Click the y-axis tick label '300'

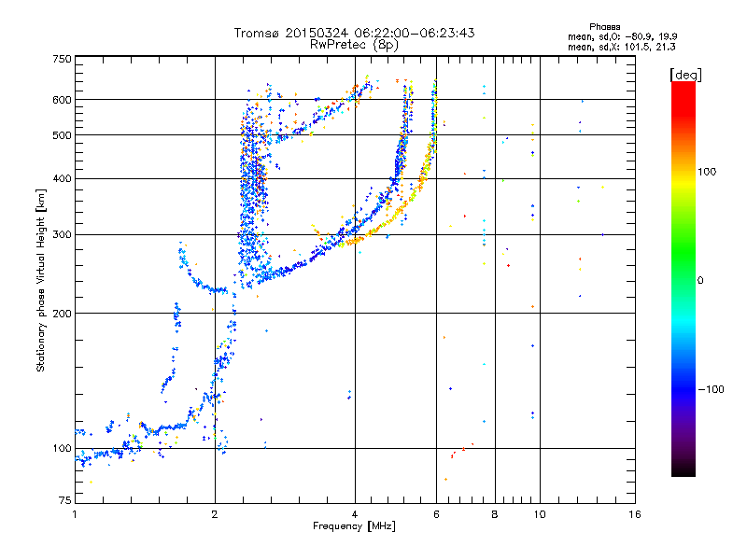tap(62, 235)
